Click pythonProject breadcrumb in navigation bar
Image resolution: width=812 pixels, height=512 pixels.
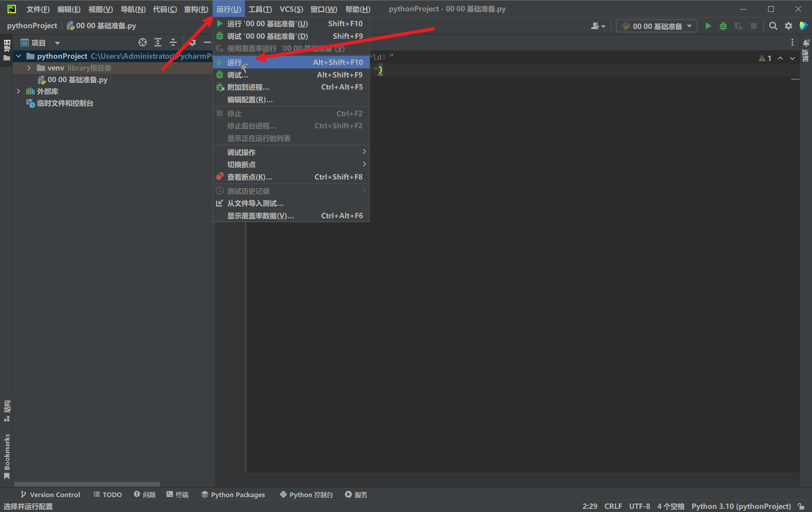pos(32,26)
